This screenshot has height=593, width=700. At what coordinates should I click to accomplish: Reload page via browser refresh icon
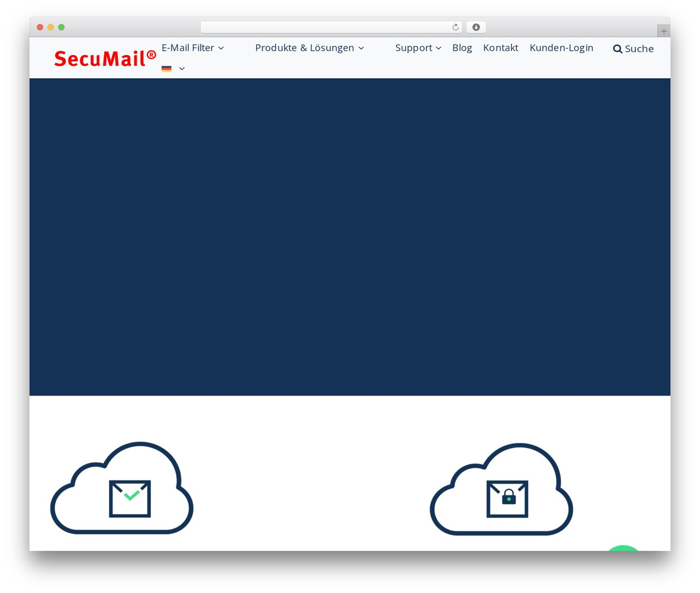pyautogui.click(x=455, y=27)
